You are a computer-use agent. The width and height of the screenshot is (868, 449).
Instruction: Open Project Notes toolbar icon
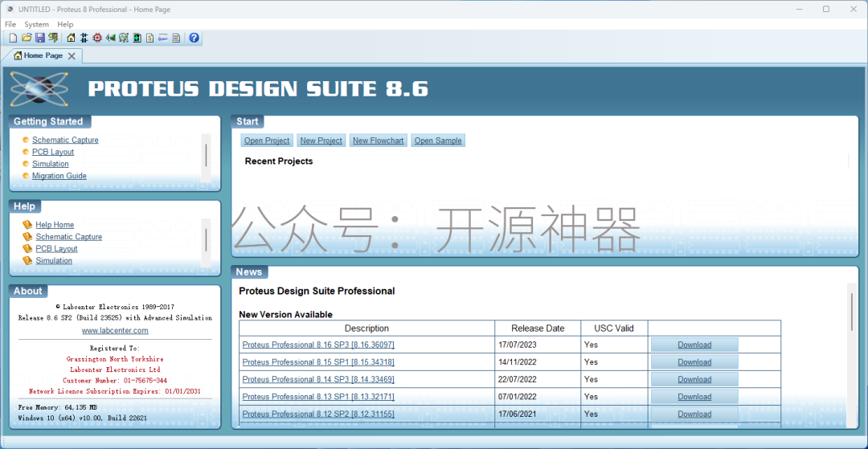176,38
